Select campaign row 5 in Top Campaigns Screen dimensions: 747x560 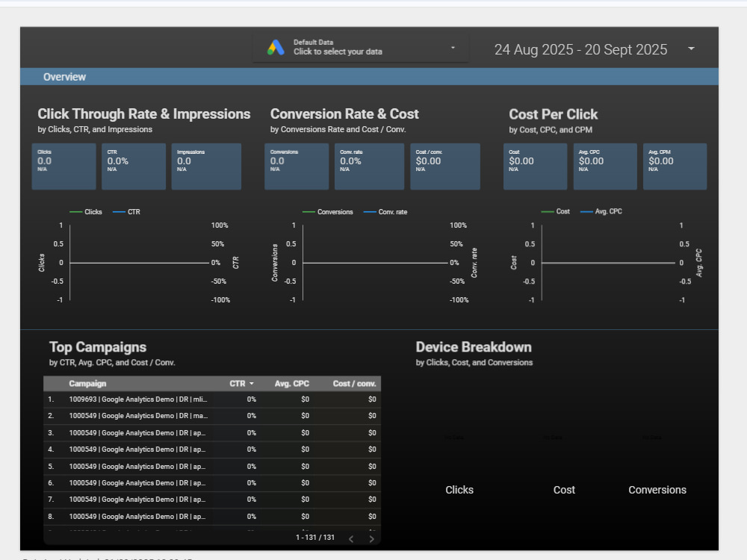212,467
